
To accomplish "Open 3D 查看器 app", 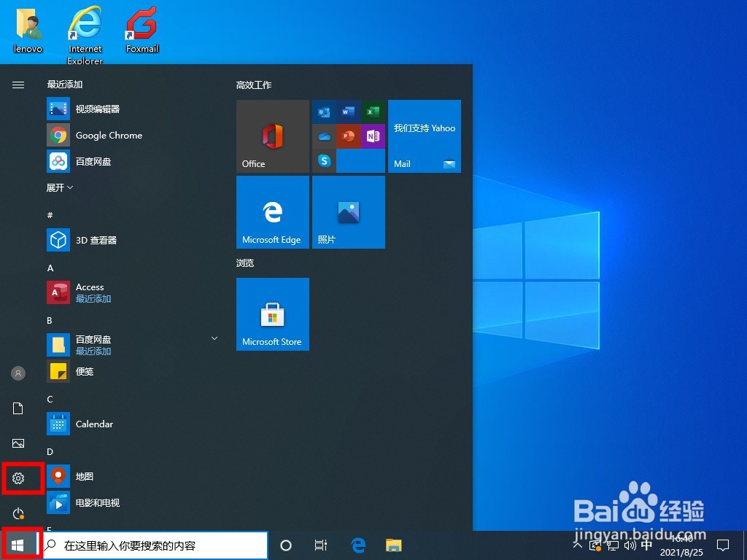I will pos(131,240).
